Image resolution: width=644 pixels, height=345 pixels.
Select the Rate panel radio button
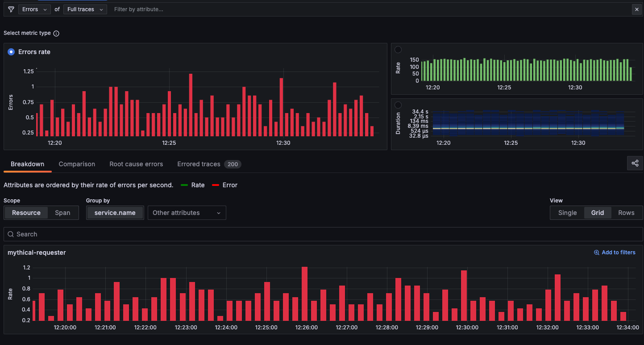point(398,50)
